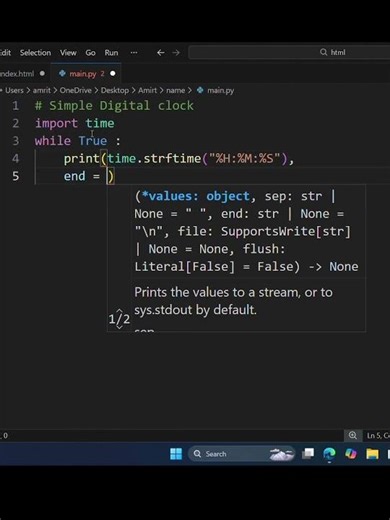The height and width of the screenshot is (520, 390).
Task: Open the overflow menu with three dots
Action: click(134, 53)
